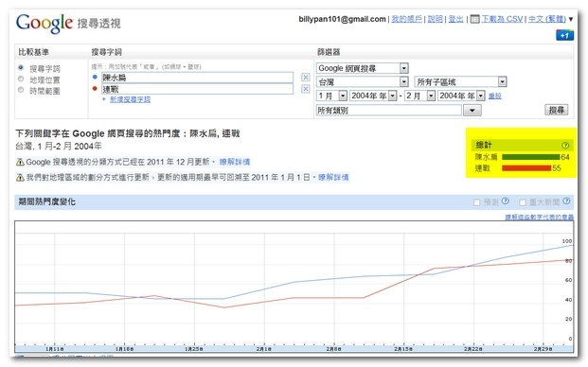Click the 總計 heading

pyautogui.click(x=484, y=145)
